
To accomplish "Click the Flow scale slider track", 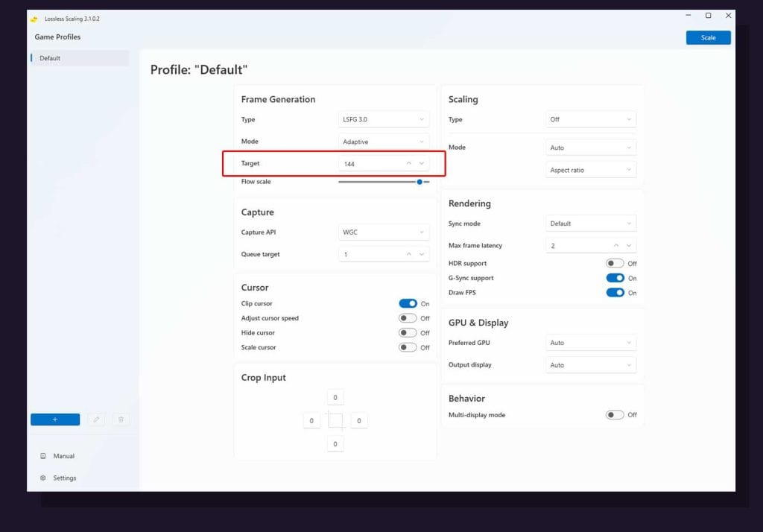I will (x=384, y=182).
